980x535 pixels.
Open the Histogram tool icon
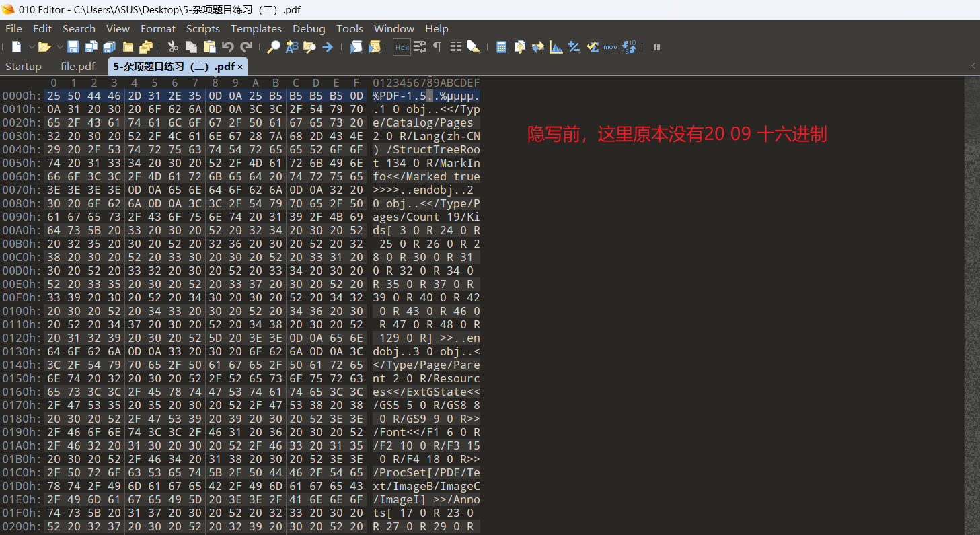tap(556, 47)
